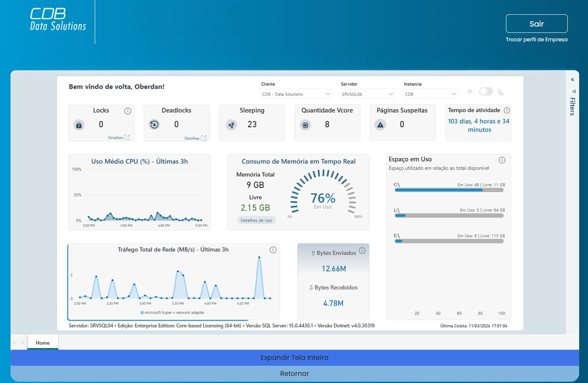Show info for Espaço em Uso
This screenshot has width=588, height=383.
click(x=502, y=160)
